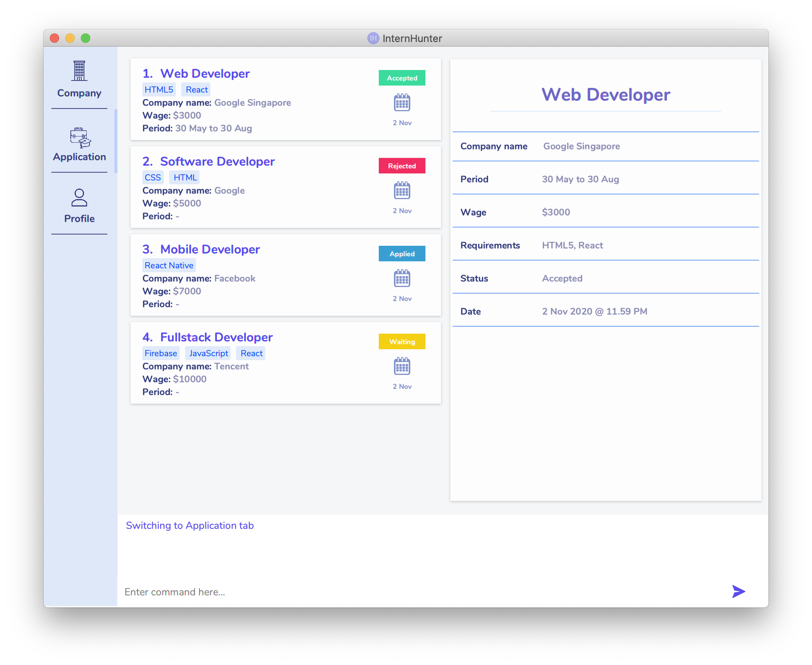The image size is (812, 665).
Task: Click the '$7000' wage value
Action: (187, 291)
